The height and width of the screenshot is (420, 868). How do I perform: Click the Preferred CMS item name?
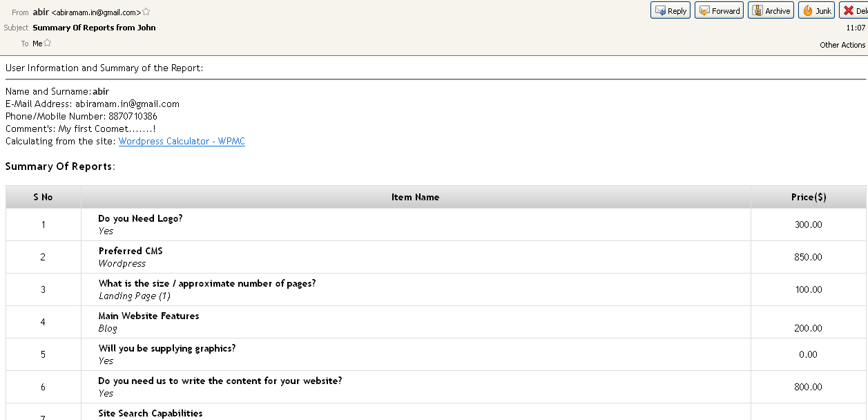(131, 251)
